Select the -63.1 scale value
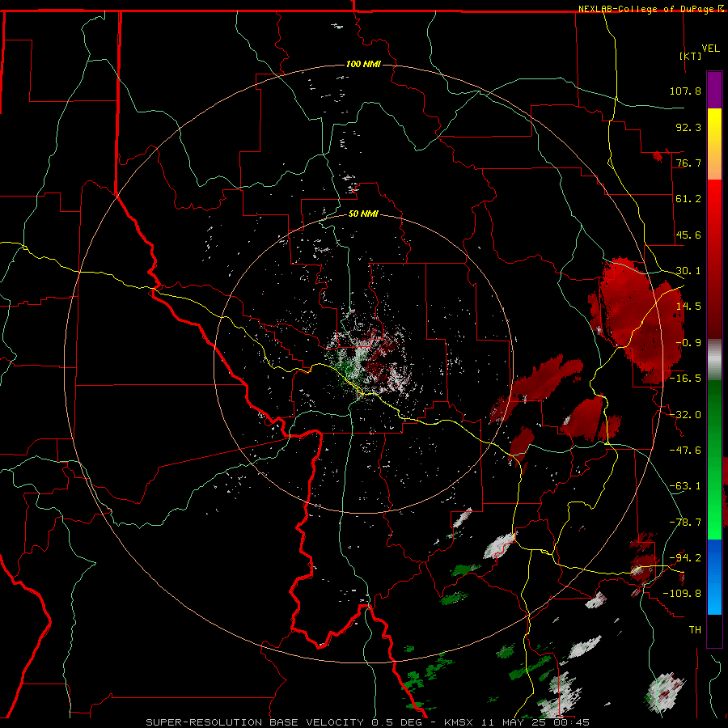The image size is (728, 728). (685, 486)
